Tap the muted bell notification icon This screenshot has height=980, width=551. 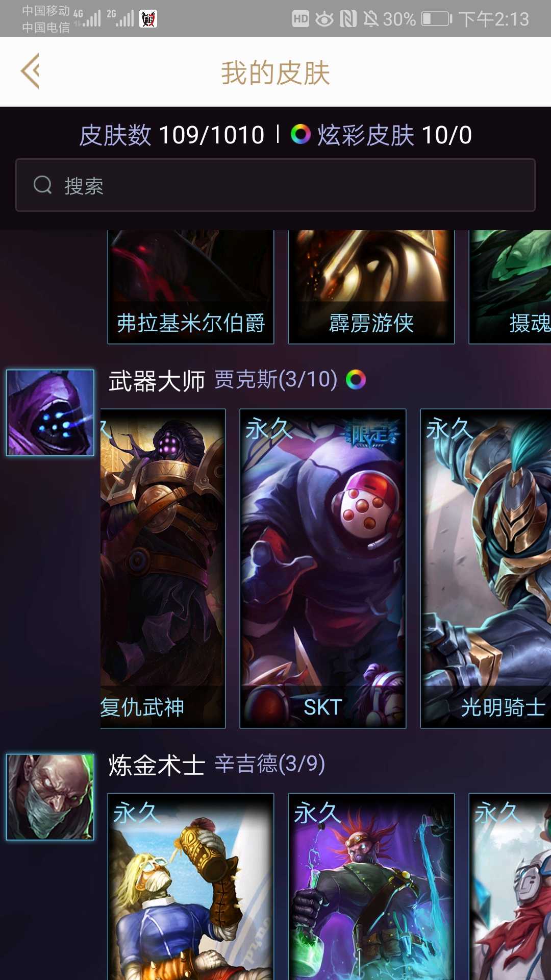pyautogui.click(x=371, y=19)
